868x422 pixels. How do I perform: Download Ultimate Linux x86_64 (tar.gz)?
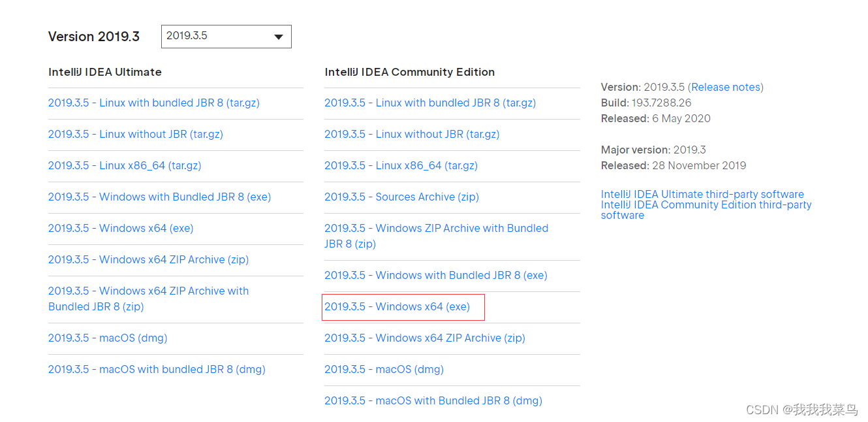click(125, 165)
